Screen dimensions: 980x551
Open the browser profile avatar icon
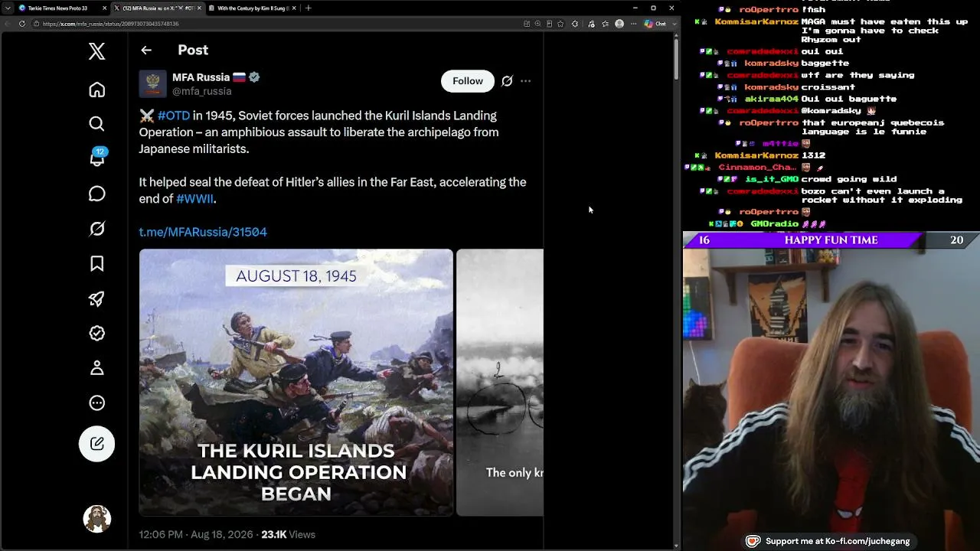point(619,24)
